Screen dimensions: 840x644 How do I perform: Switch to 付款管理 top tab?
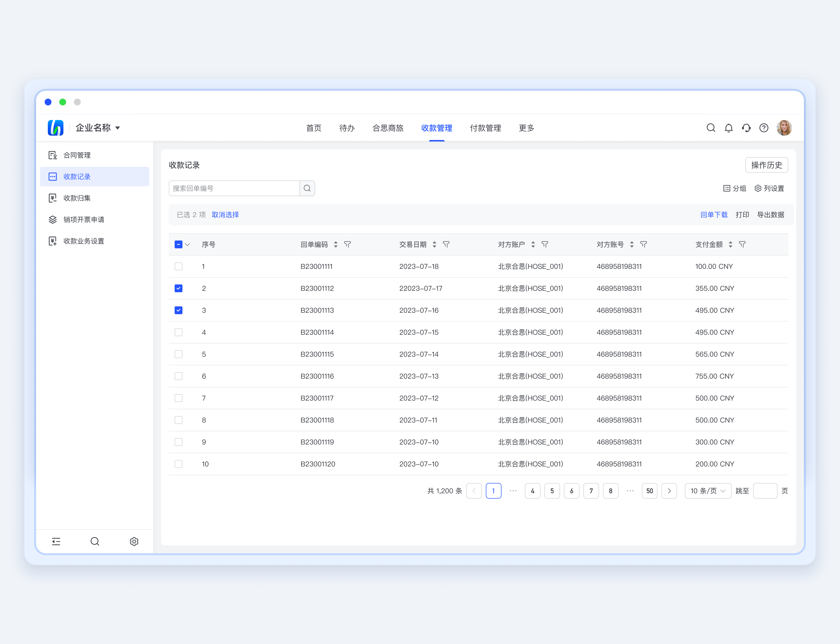(x=485, y=128)
